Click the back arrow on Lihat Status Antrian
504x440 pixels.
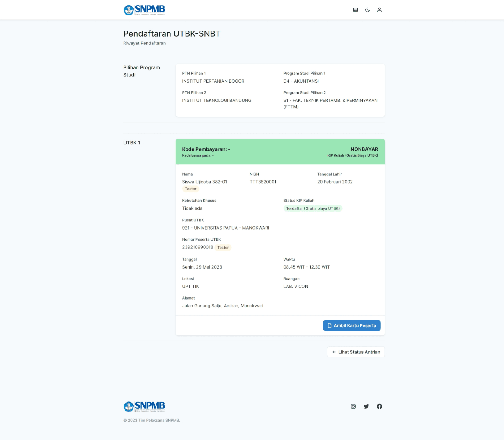coord(334,352)
